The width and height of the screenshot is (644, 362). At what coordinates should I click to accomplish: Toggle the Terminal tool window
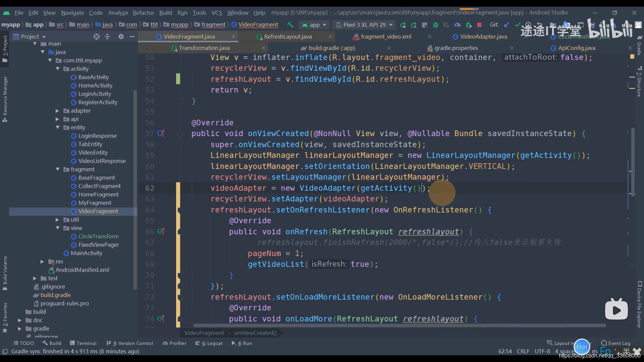pos(83,343)
